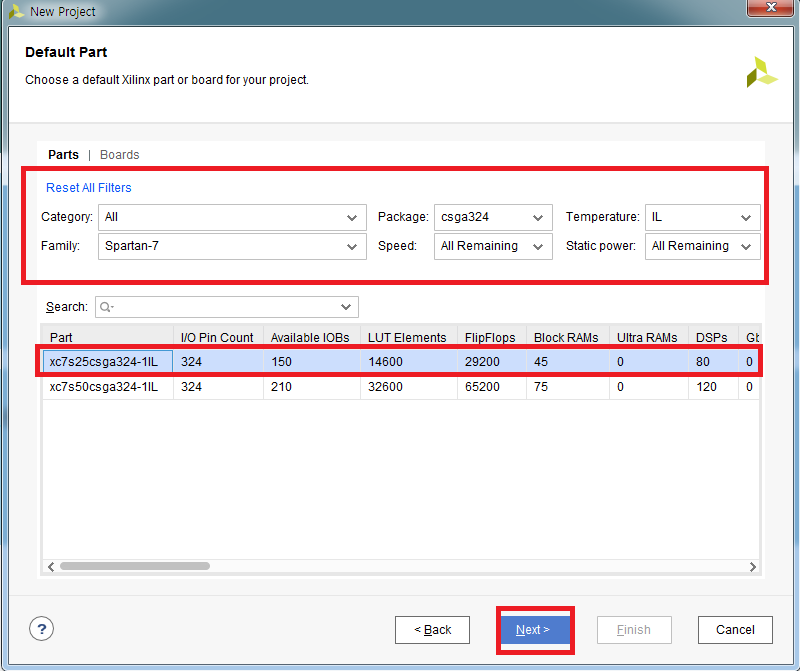
Task: Select part xc7s25csga324-1IL
Action: point(108,362)
